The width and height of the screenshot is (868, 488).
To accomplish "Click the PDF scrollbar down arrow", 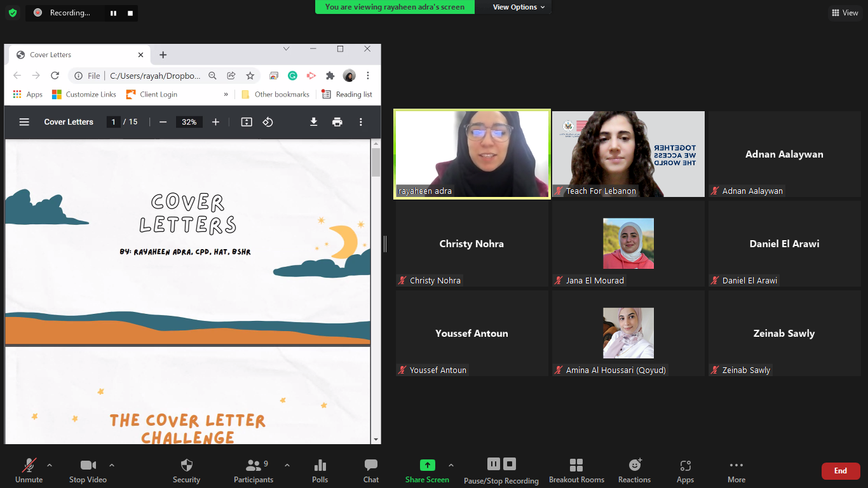I will pos(376,439).
